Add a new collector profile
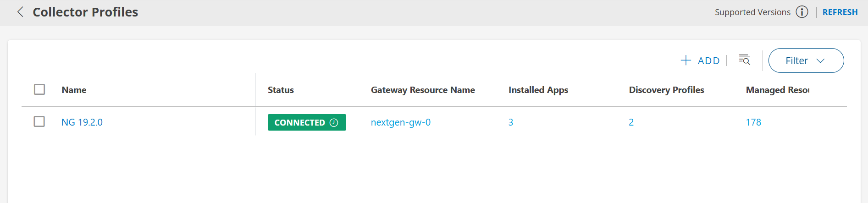868x203 pixels. click(x=700, y=60)
